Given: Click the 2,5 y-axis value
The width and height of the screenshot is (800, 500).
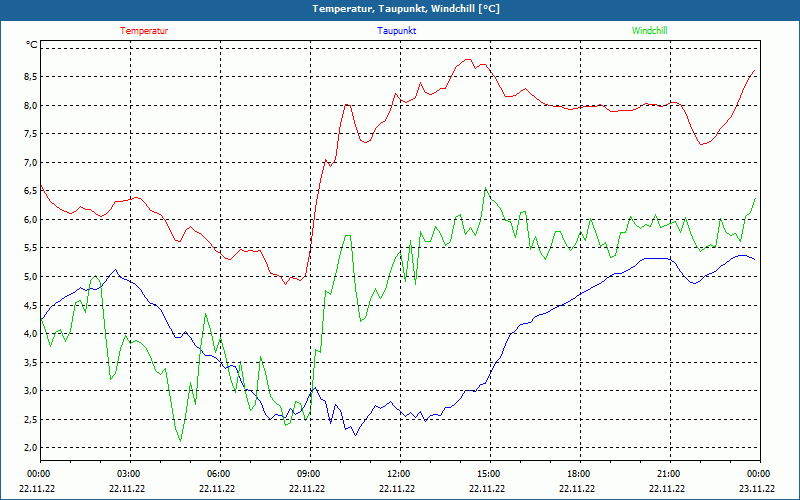Looking at the screenshot, I should click(x=30, y=419).
